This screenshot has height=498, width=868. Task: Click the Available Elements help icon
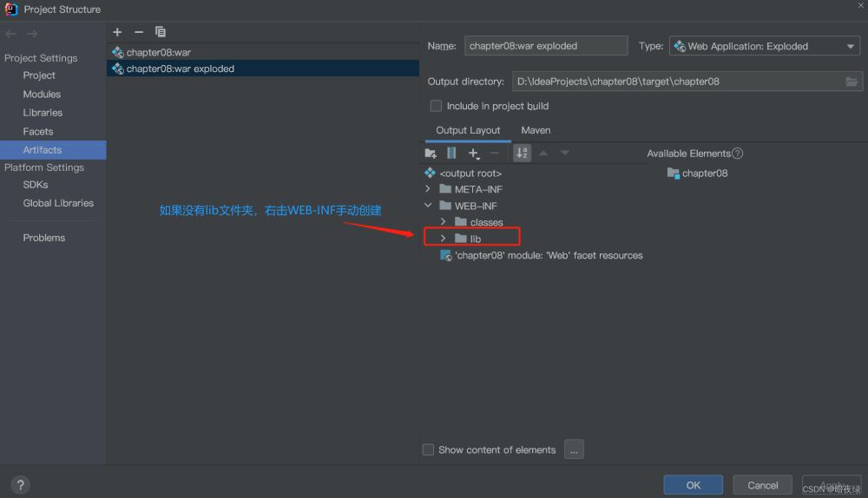(x=738, y=154)
